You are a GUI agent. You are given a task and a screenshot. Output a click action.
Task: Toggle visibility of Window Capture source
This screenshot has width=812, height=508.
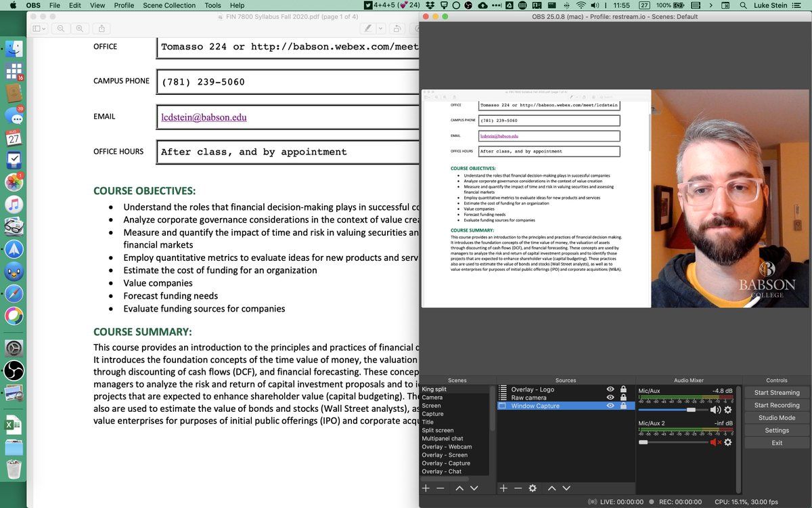tap(610, 406)
